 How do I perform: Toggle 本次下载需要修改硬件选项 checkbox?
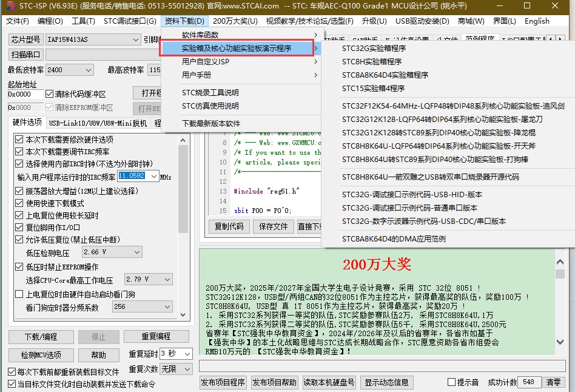point(19,140)
